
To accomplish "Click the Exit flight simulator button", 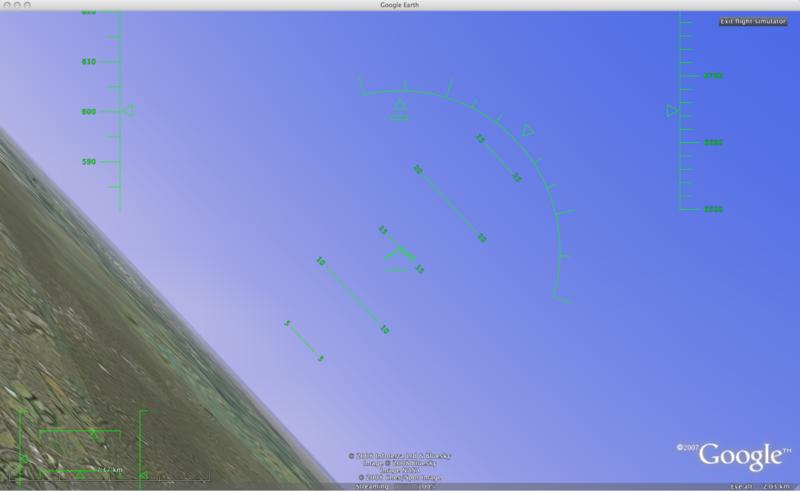I will coord(755,21).
